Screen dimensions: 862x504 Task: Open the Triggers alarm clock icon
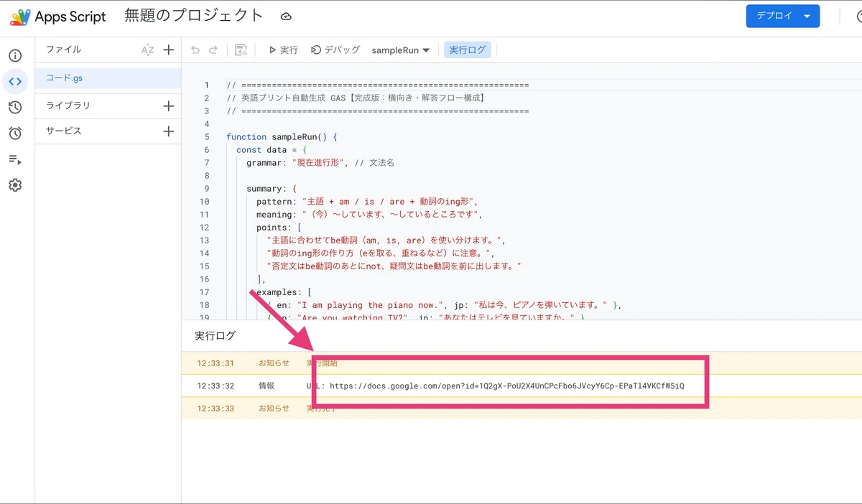15,133
